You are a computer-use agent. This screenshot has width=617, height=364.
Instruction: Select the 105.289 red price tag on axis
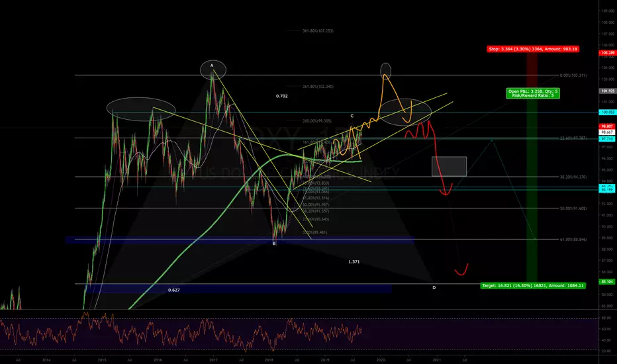(608, 53)
